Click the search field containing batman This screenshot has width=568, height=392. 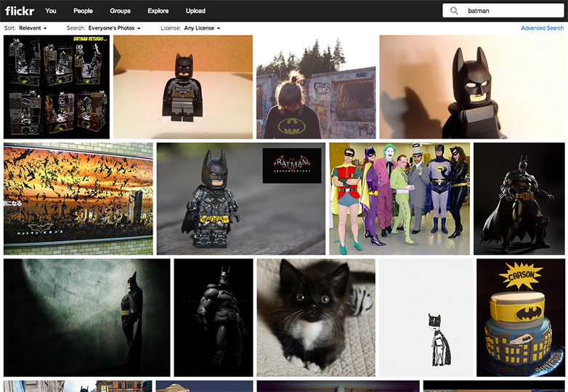[x=503, y=11]
